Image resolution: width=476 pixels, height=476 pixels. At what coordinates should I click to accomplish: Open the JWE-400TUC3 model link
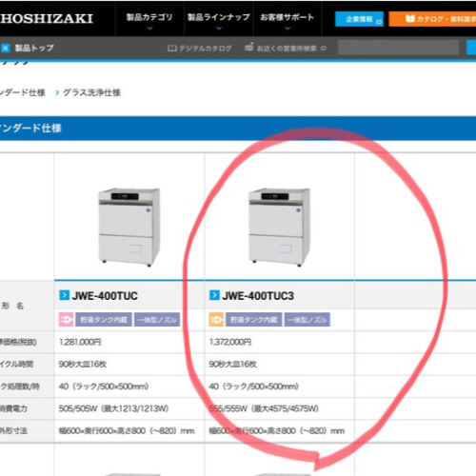[x=258, y=296]
